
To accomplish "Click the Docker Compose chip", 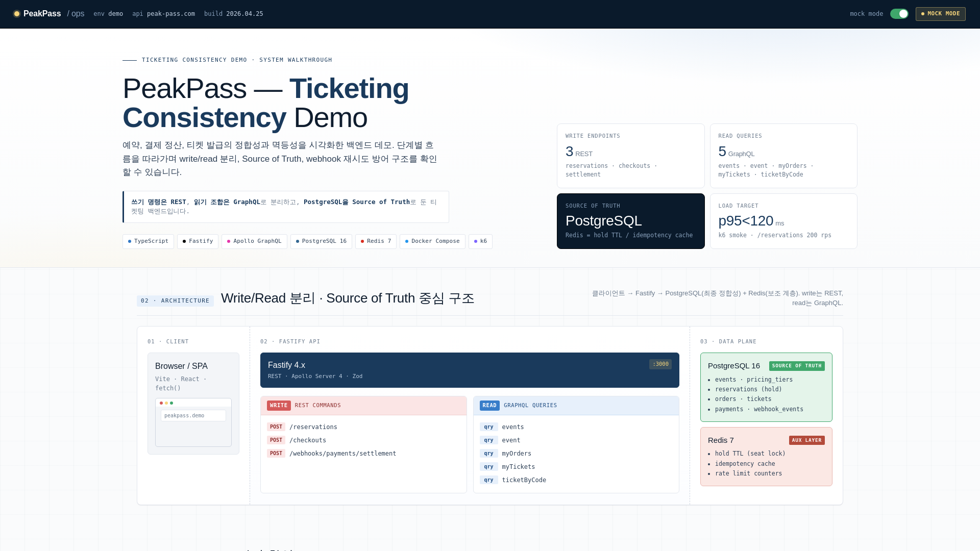I will (432, 241).
